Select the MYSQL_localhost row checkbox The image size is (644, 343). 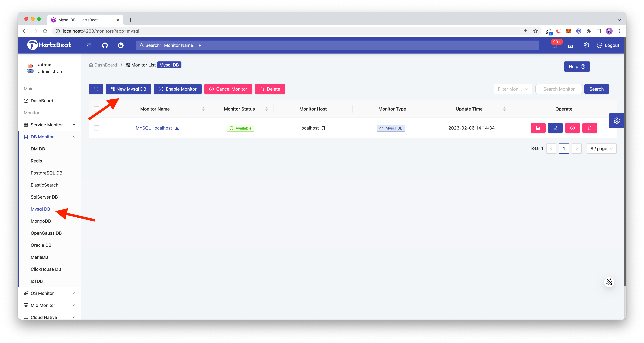(97, 128)
